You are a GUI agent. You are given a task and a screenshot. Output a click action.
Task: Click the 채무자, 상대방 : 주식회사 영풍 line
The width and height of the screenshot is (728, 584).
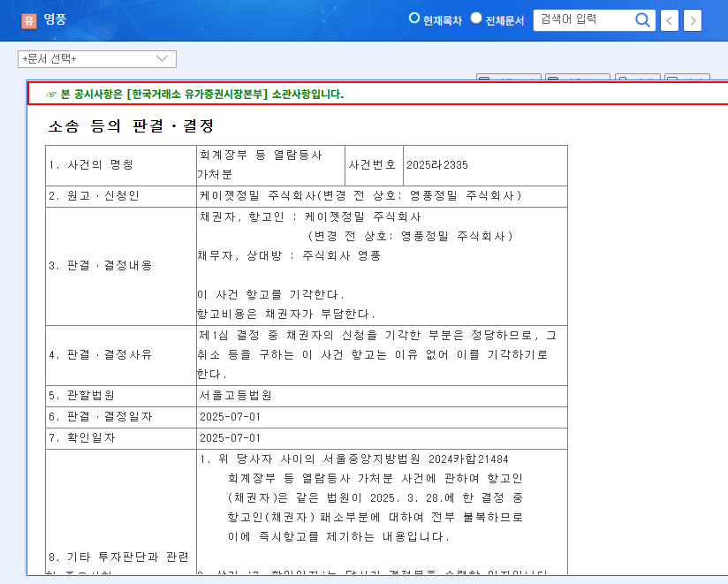tap(289, 256)
